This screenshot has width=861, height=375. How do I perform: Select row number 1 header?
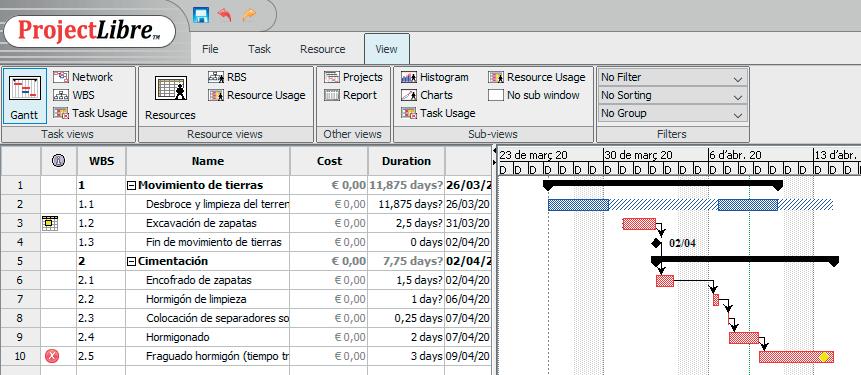click(x=20, y=186)
